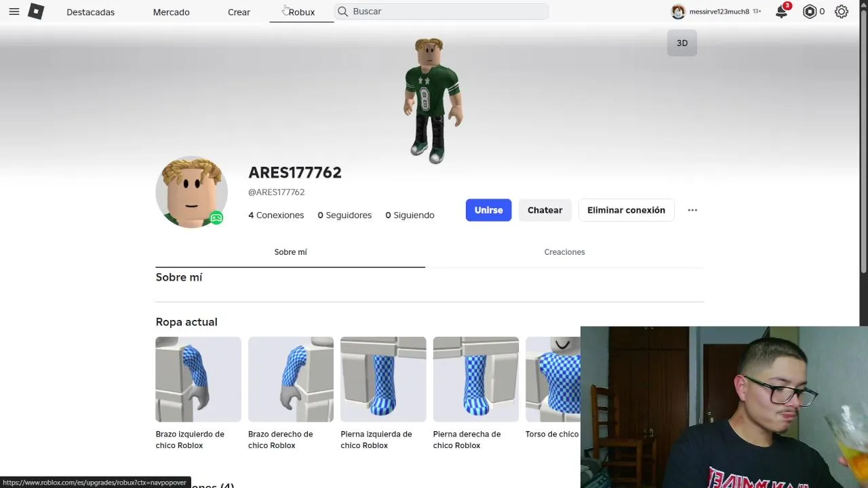Image resolution: width=868 pixels, height=488 pixels.
Task: Focus the Buscar search field
Action: (x=441, y=12)
